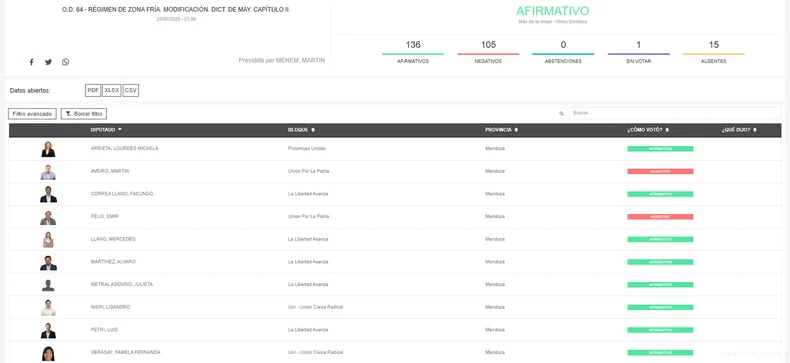The width and height of the screenshot is (790, 363).
Task: Open the MENEM, MARTIN president link
Action: point(300,60)
